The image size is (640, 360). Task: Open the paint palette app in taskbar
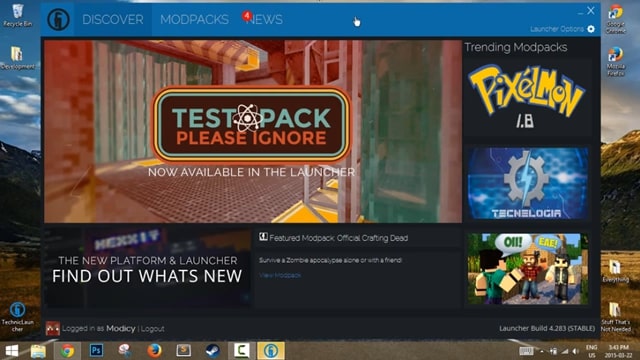point(124,351)
